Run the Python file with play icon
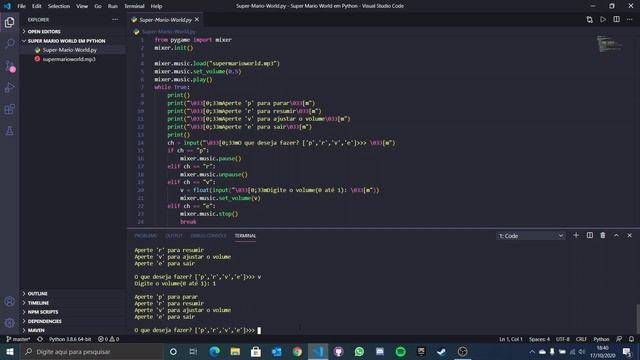The height and width of the screenshot is (360, 640). point(603,20)
